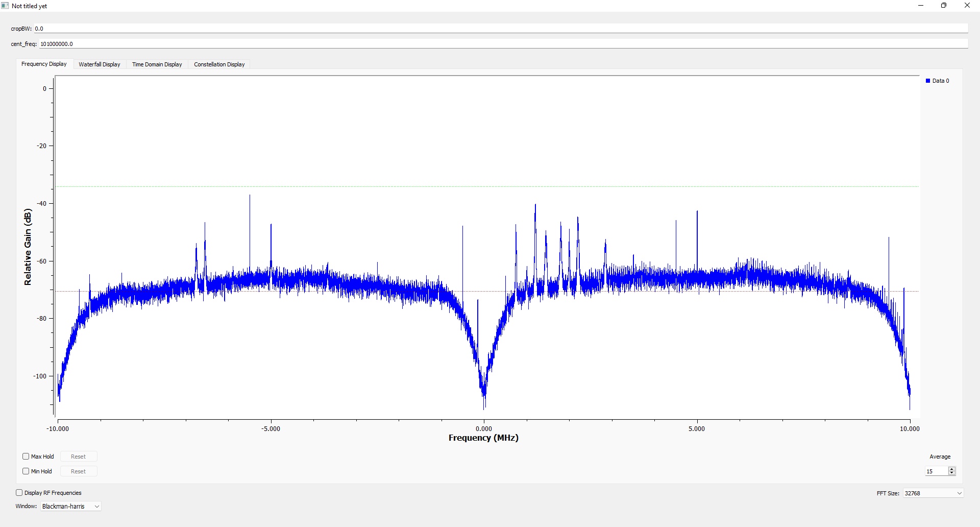Click the app icon in title bar
Image resolution: width=980 pixels, height=527 pixels.
click(5, 6)
